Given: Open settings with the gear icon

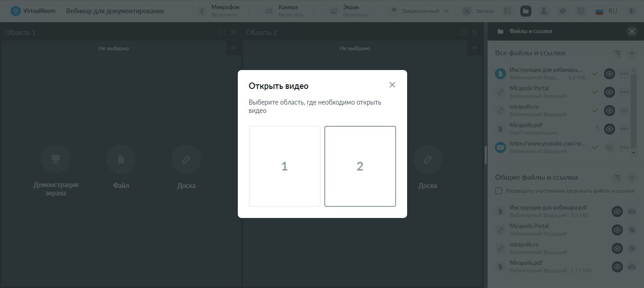Looking at the screenshot, I should point(581,11).
